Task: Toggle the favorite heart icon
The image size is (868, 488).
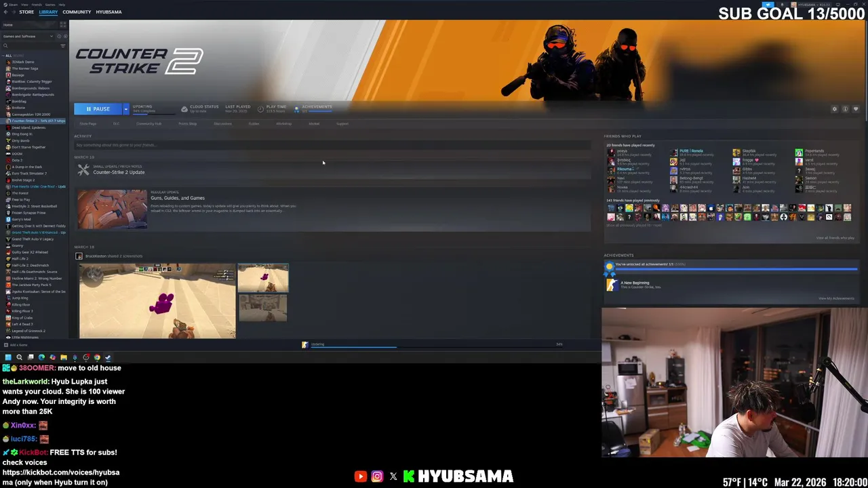Action: (856, 109)
